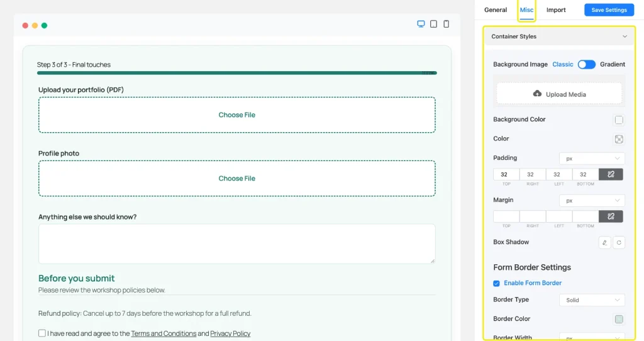Image resolution: width=644 pixels, height=341 pixels.
Task: Click the Padding BOTTOM input field
Action: [x=586, y=174]
